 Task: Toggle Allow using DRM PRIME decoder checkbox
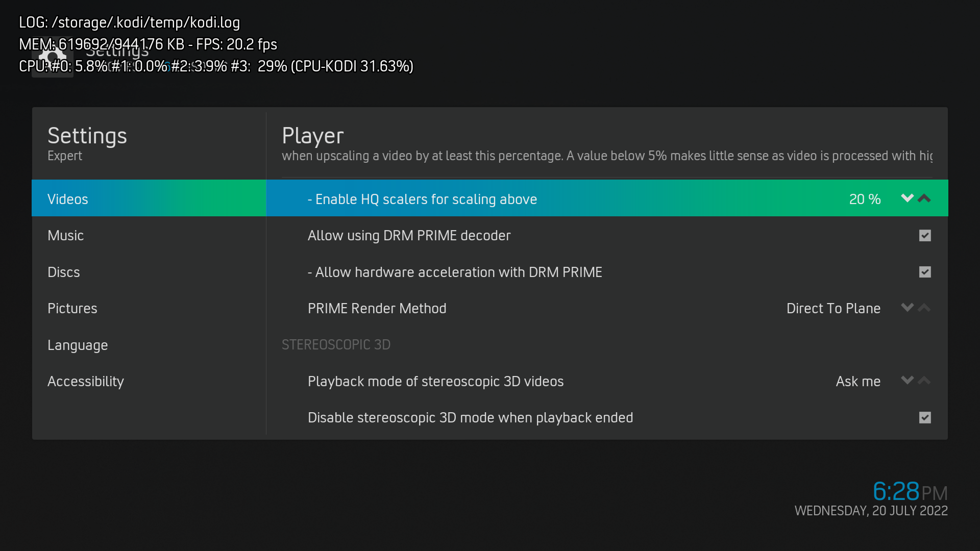coord(925,236)
